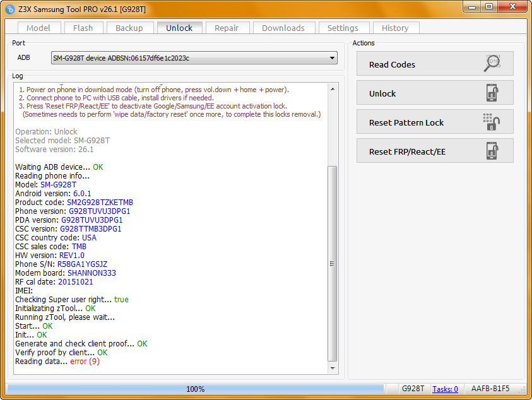
Task: Maximize the Z3X Samsung Tool window
Action: pyautogui.click(x=489, y=7)
